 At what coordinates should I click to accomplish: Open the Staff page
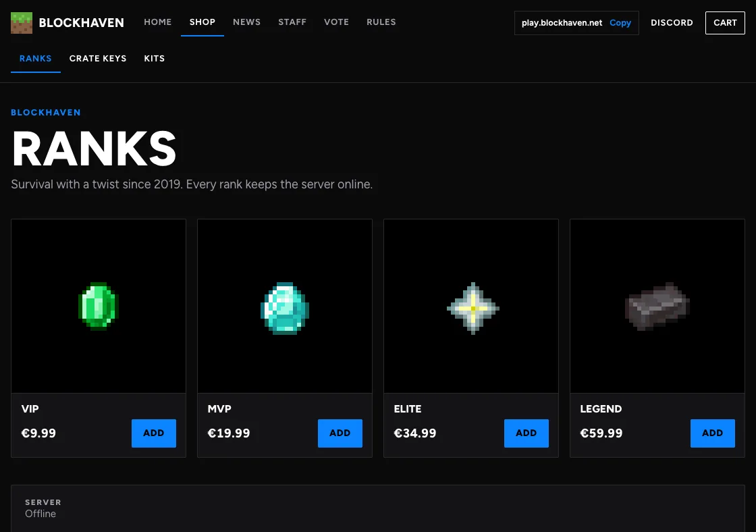coord(292,22)
